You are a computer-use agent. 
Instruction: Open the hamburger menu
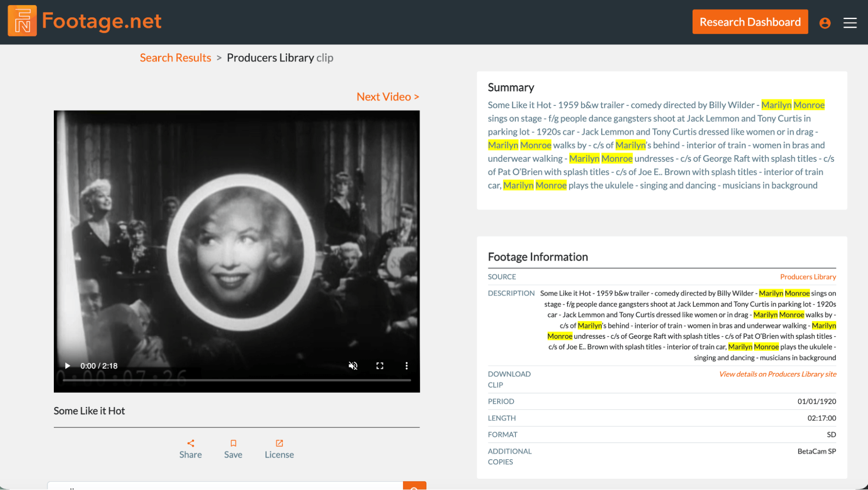(850, 23)
